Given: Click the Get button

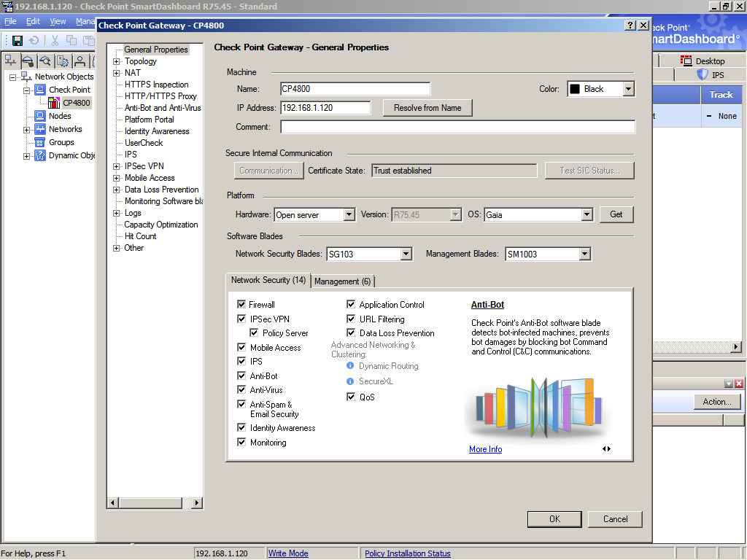Looking at the screenshot, I should click(x=616, y=214).
